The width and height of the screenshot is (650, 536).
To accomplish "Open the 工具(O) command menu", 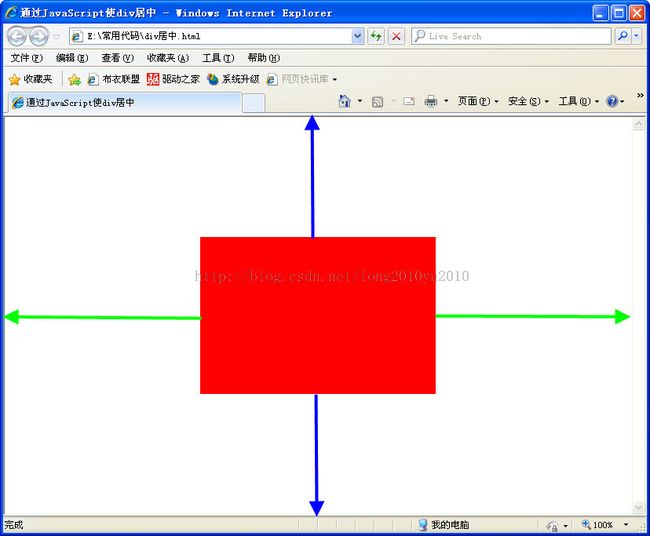I will pyautogui.click(x=579, y=101).
